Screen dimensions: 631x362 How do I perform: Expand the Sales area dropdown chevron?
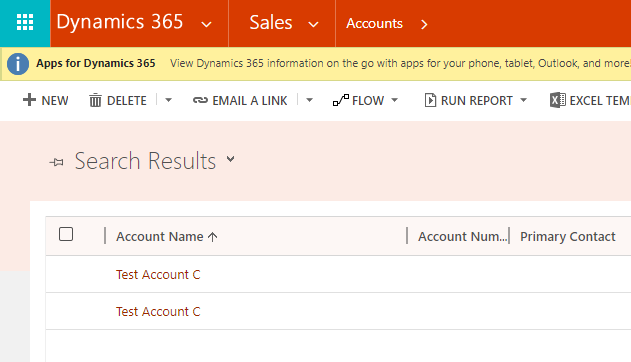(x=313, y=25)
